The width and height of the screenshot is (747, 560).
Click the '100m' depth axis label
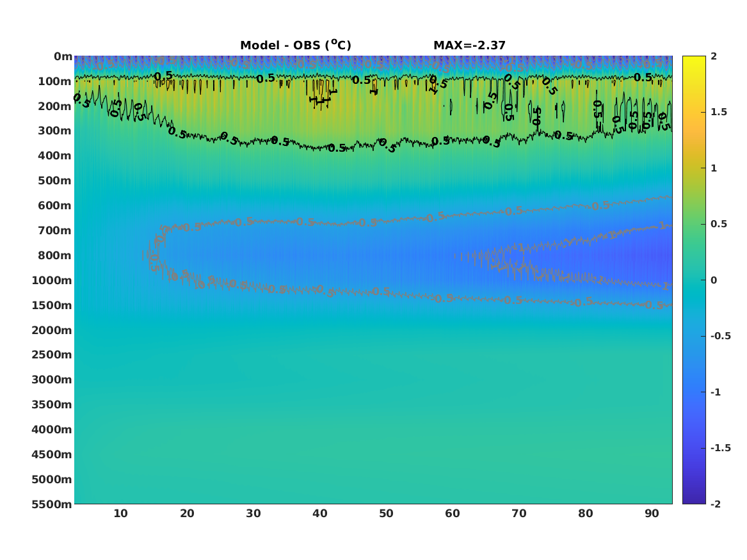(x=55, y=81)
